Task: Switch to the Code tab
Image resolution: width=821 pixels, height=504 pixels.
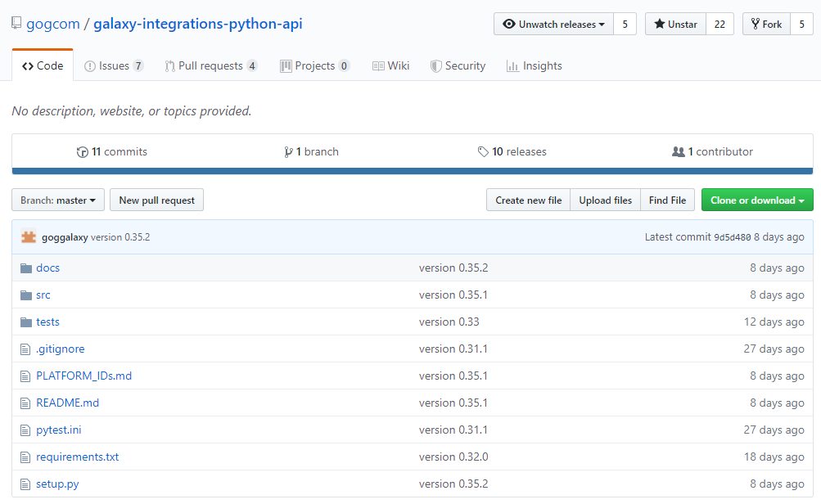Action: point(43,65)
